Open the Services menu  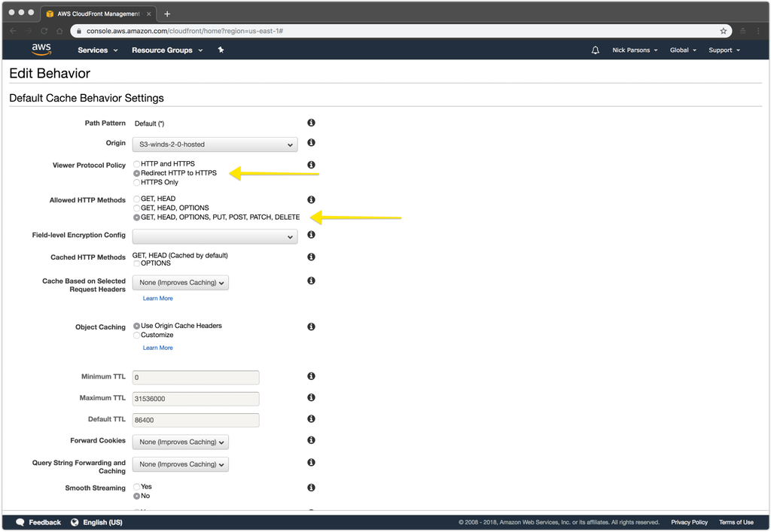tap(97, 50)
